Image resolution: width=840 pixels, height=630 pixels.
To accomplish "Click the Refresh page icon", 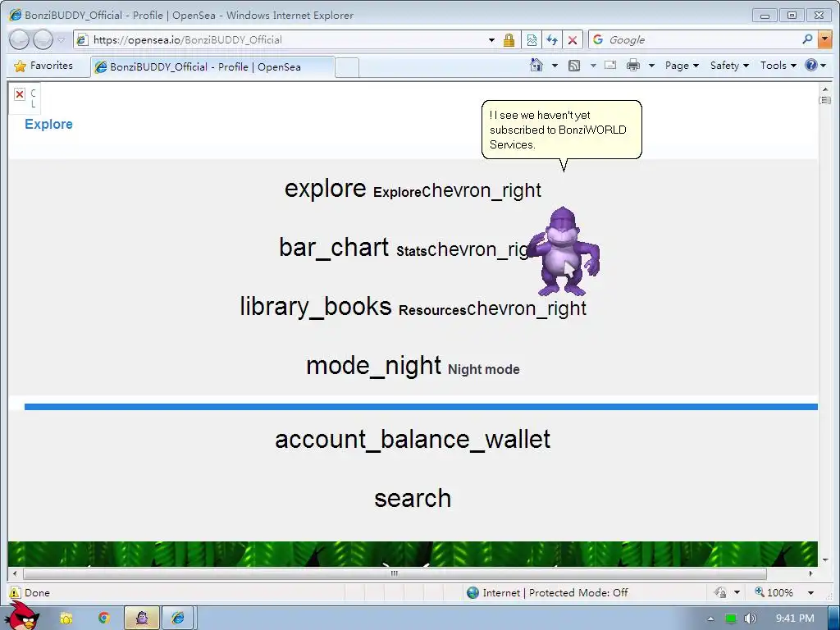I will pyautogui.click(x=552, y=40).
